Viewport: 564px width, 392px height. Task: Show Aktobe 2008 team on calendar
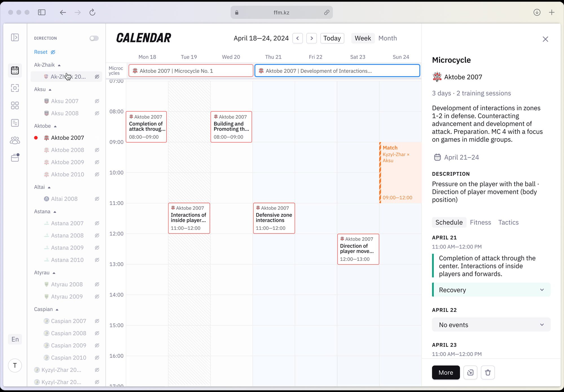pyautogui.click(x=97, y=150)
